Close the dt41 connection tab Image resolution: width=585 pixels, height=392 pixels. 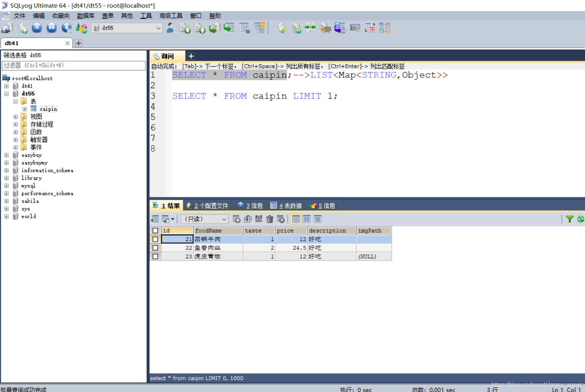tap(67, 43)
